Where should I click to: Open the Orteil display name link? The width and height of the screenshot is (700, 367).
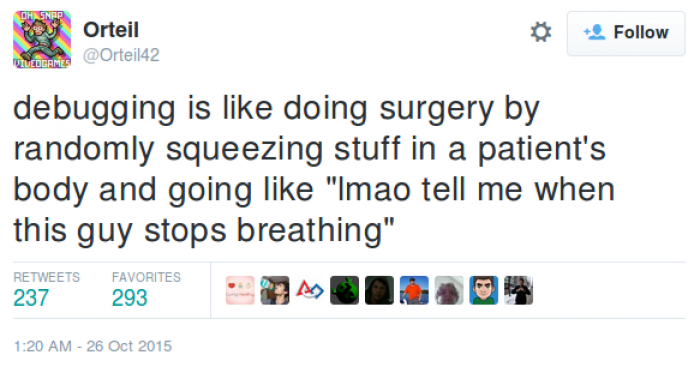111,30
